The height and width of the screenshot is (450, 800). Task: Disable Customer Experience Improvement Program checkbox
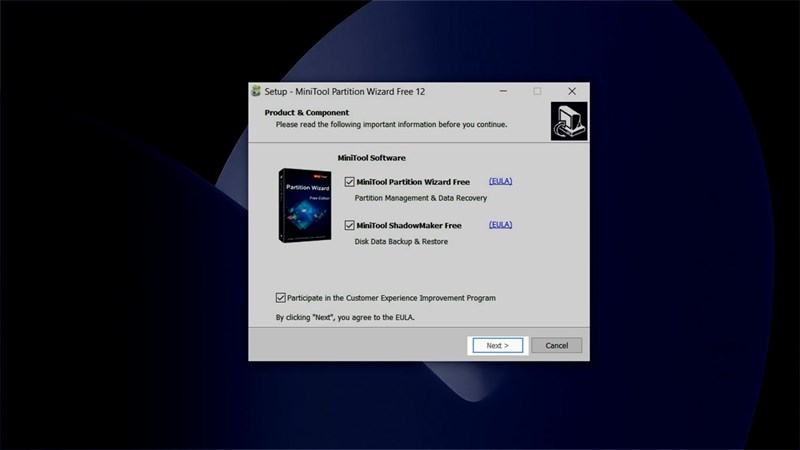[x=280, y=297]
